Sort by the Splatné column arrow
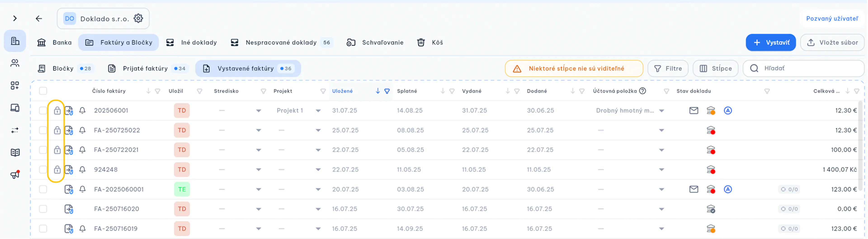868x239 pixels. [443, 91]
